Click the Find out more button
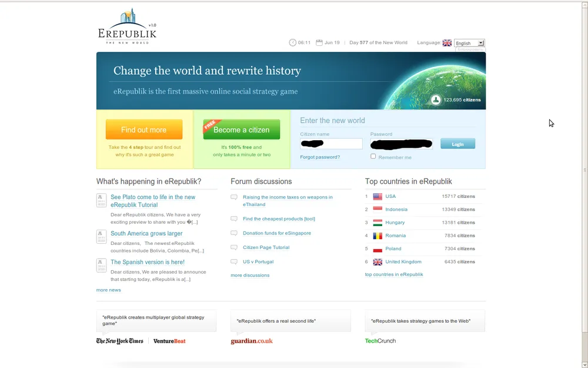Screen dimensions: 588x368 pyautogui.click(x=144, y=130)
